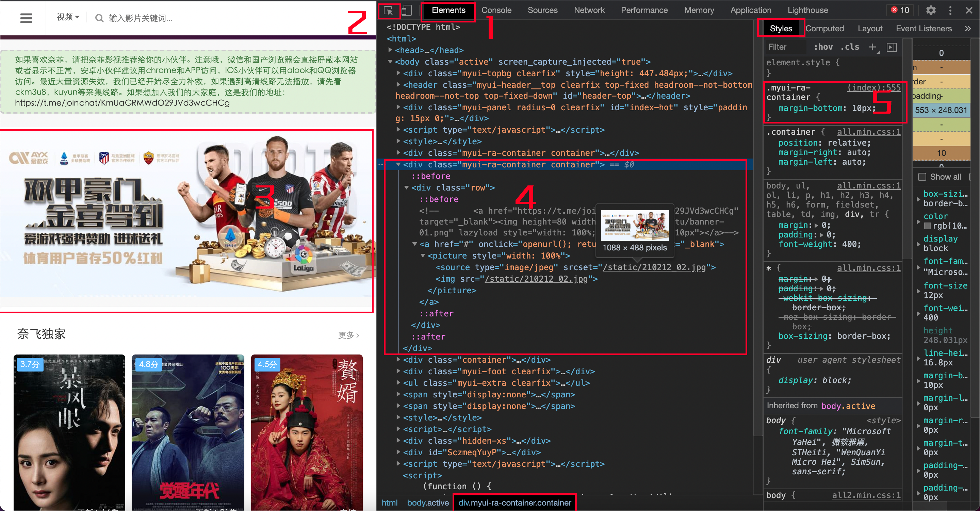
Task: Show more Styles pane tabs chevron
Action: tap(968, 29)
